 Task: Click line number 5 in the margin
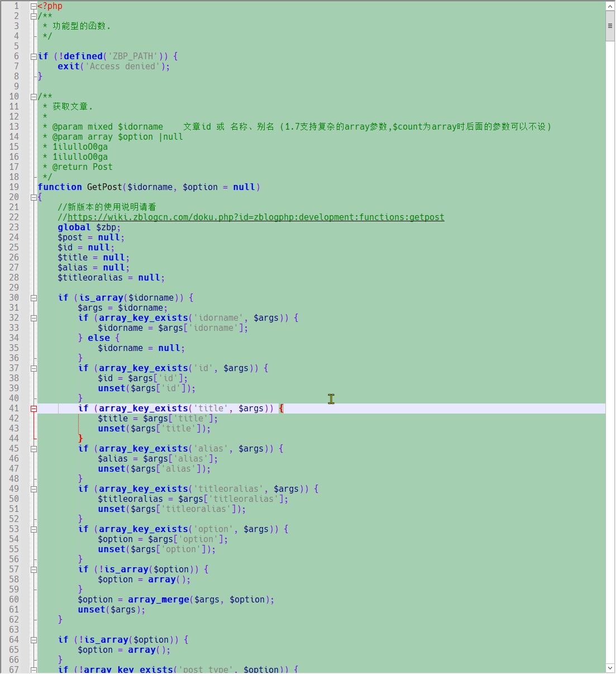(16, 46)
